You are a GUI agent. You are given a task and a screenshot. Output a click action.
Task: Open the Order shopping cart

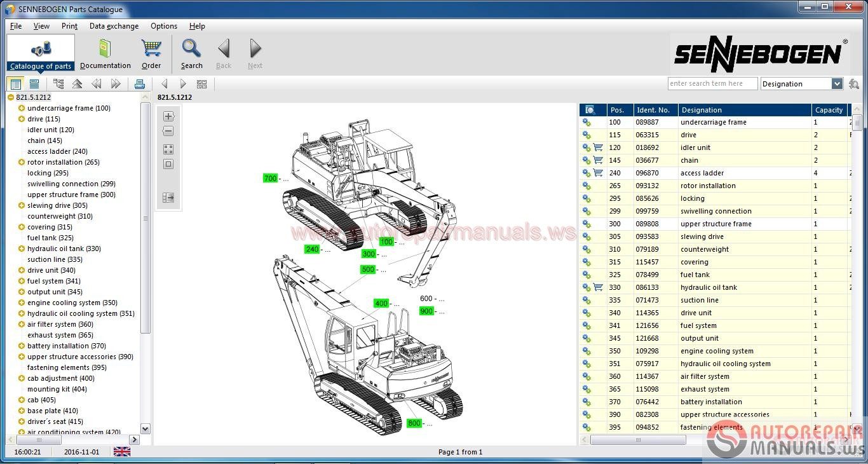click(x=151, y=53)
